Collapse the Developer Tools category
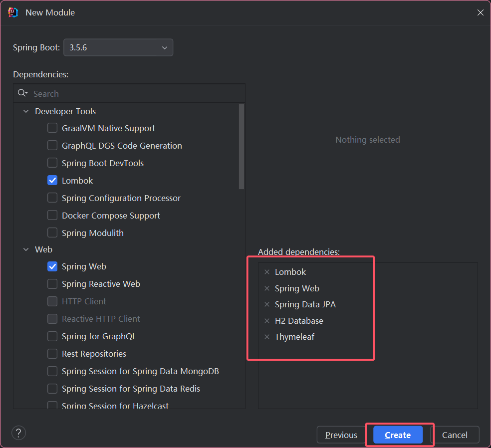This screenshot has height=448, width=491. [26, 111]
